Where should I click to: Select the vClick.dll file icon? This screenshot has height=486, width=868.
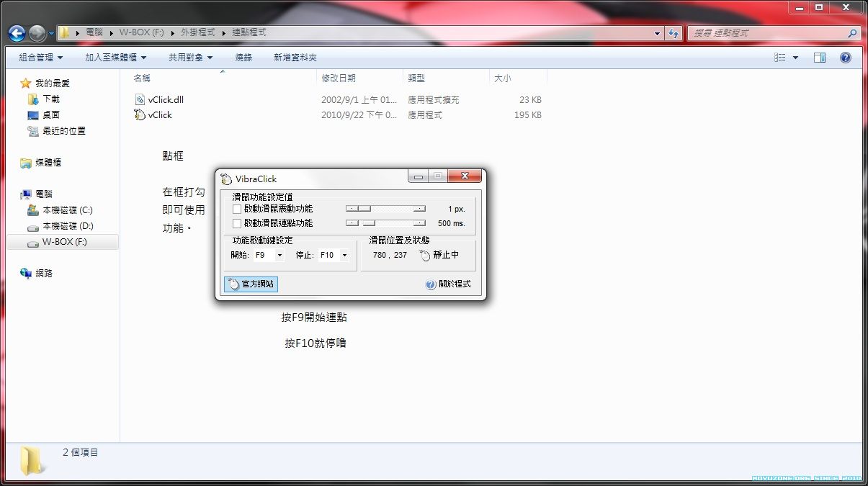tap(140, 99)
